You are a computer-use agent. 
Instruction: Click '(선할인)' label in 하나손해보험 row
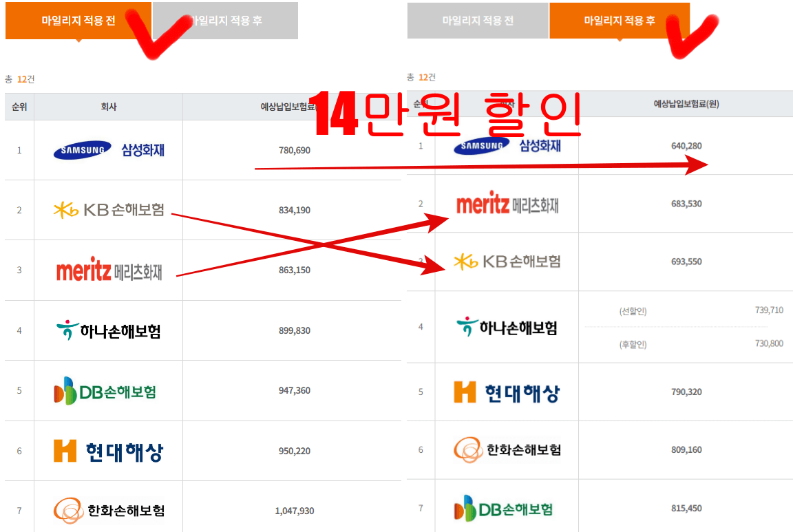coord(633,311)
